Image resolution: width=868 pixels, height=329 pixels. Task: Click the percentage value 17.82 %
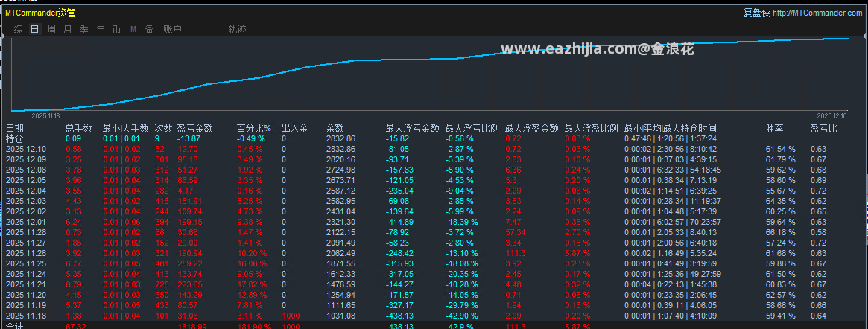pyautogui.click(x=251, y=284)
